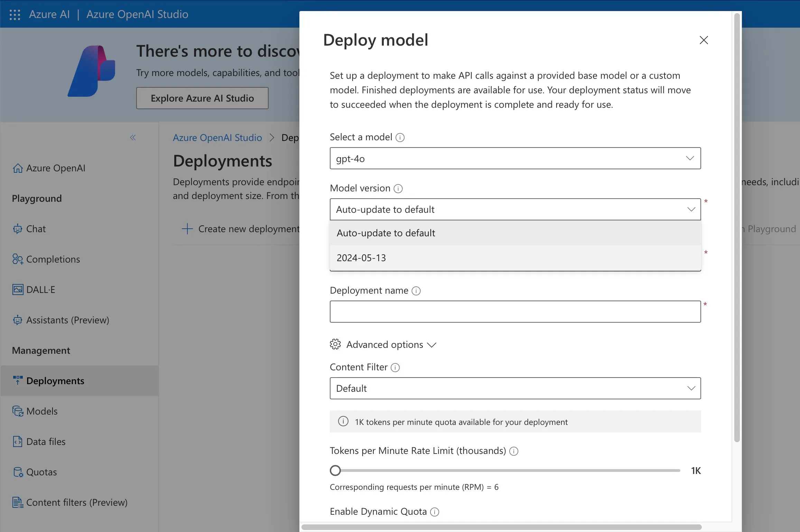Image resolution: width=800 pixels, height=532 pixels.
Task: Click Content filters (Preview) icon
Action: click(18, 502)
